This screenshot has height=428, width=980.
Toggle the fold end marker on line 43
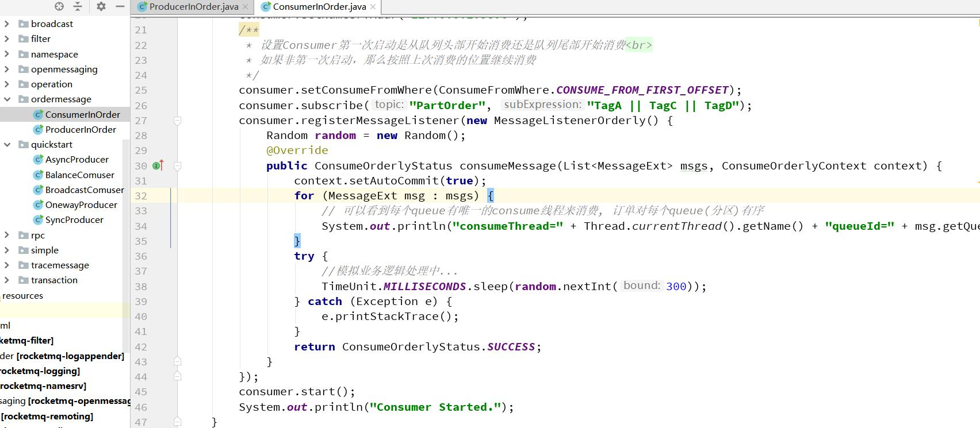pos(178,361)
